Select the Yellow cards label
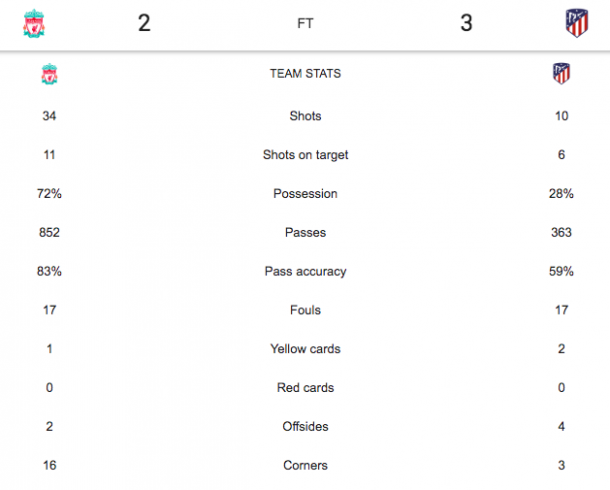This screenshot has width=610, height=490. tap(305, 349)
